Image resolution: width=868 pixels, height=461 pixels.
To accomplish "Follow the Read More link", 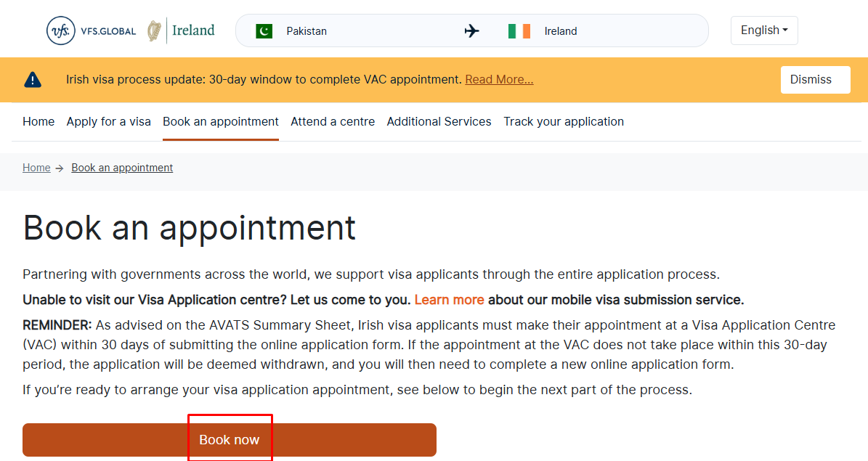I will 499,80.
